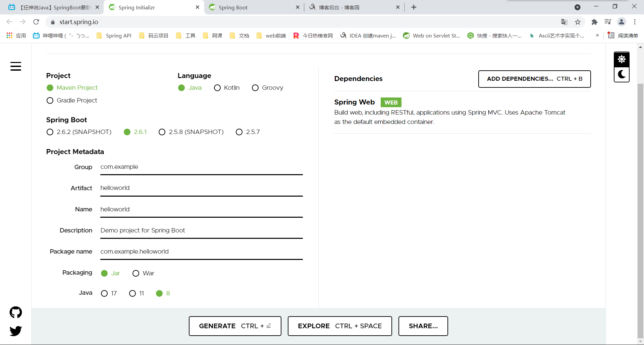
Task: Edit the Description field
Action: click(202, 231)
